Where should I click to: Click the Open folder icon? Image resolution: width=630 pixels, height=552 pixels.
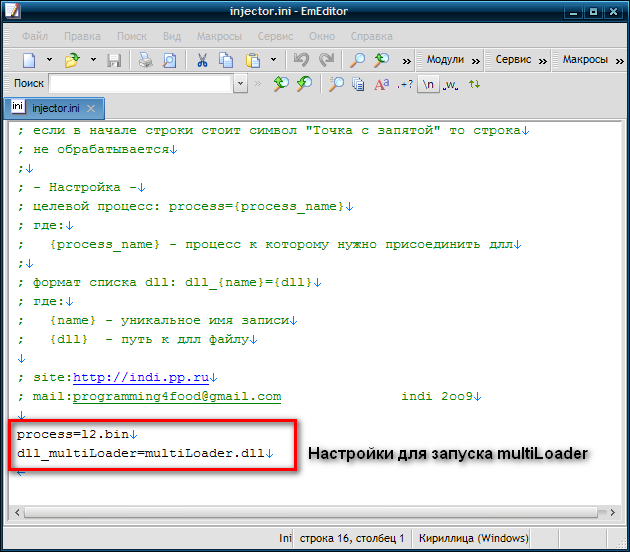tap(72, 60)
